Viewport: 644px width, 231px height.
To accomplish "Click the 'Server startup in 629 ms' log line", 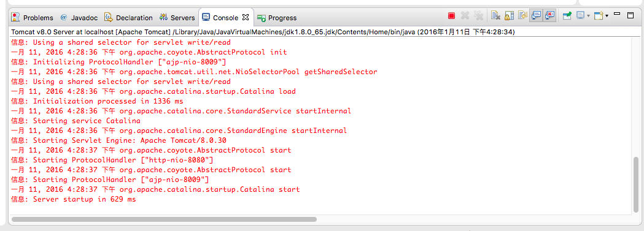I will (73, 200).
